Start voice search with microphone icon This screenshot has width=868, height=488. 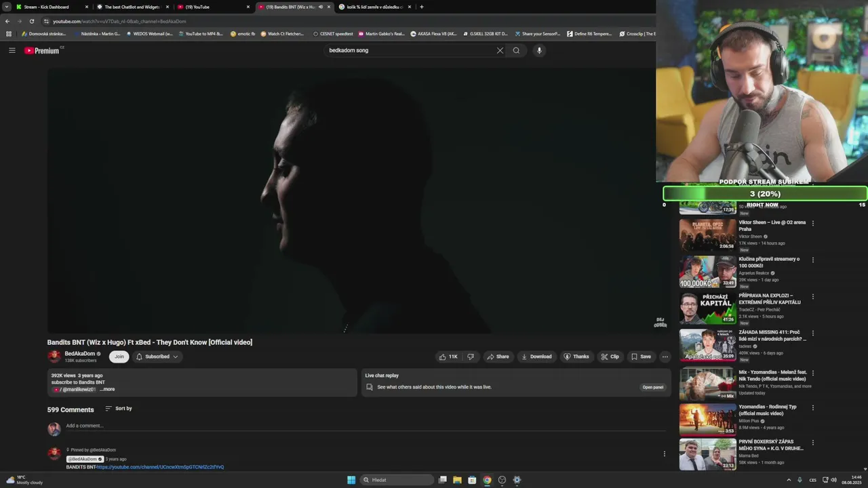tap(539, 50)
